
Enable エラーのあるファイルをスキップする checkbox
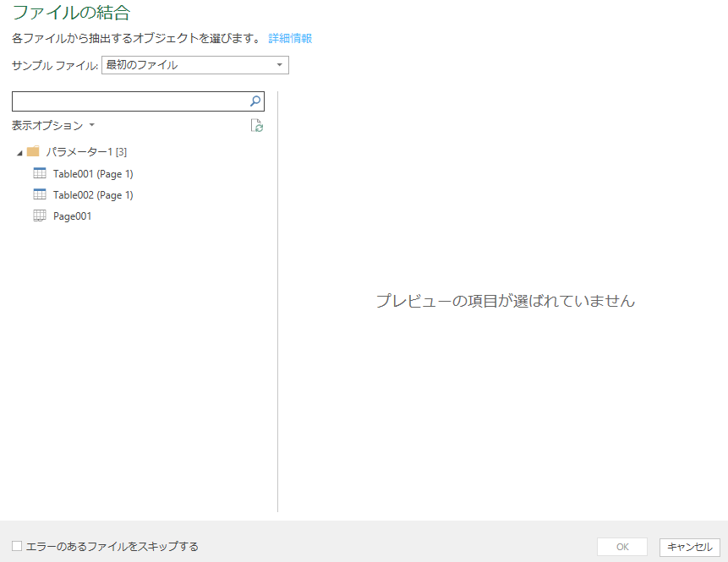pos(17,547)
